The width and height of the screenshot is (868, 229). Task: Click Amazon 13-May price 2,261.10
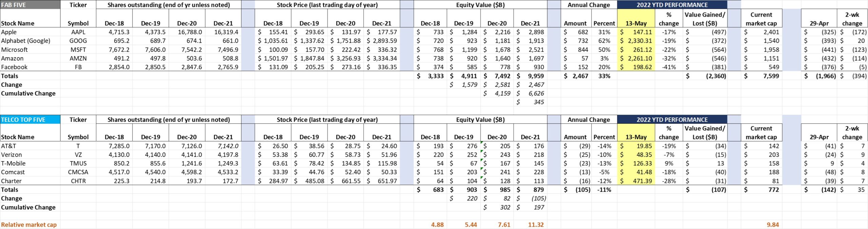click(636, 58)
